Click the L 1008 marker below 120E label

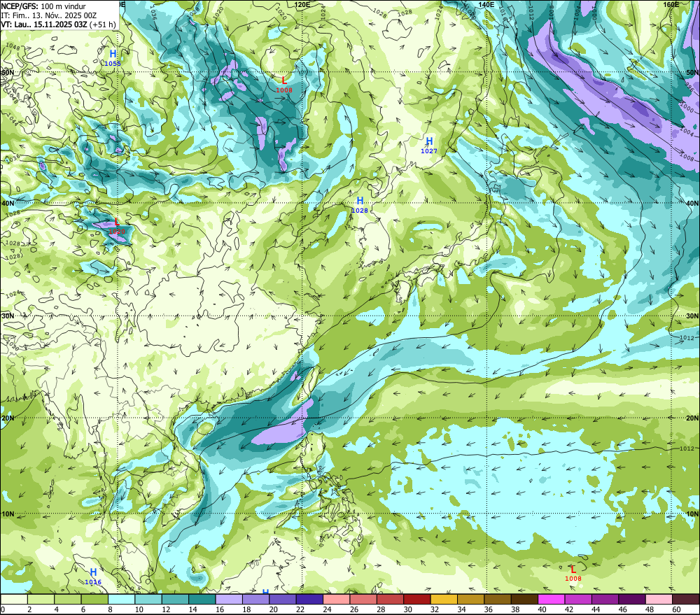point(284,85)
